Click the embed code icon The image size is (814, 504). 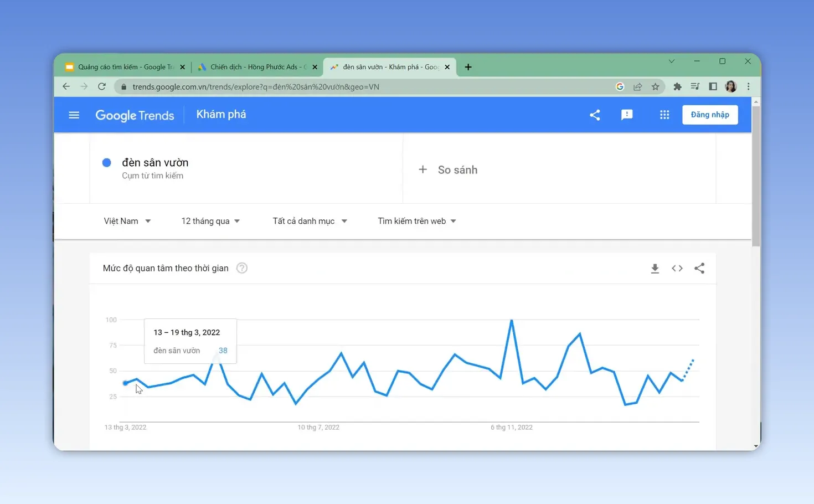click(x=677, y=269)
